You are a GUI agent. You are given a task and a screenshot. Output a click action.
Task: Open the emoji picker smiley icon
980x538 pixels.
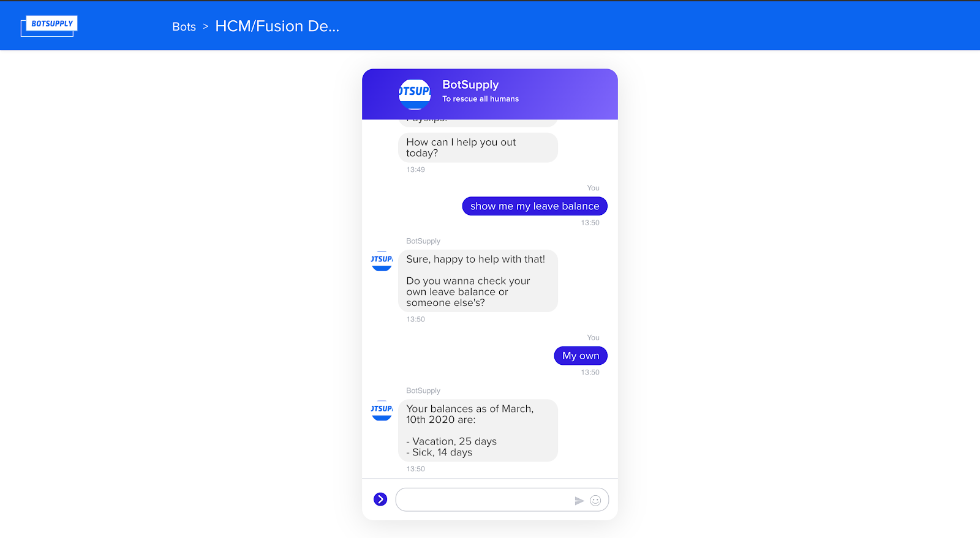point(595,501)
